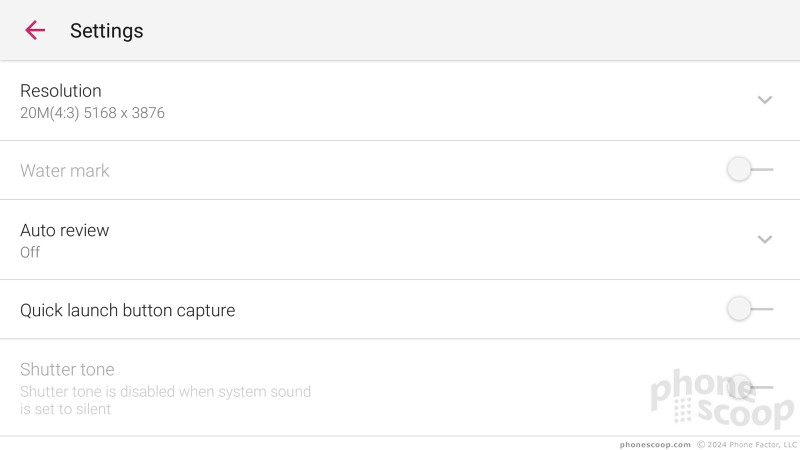The image size is (800, 450).
Task: Toggle the Water mark switch
Action: [749, 169]
